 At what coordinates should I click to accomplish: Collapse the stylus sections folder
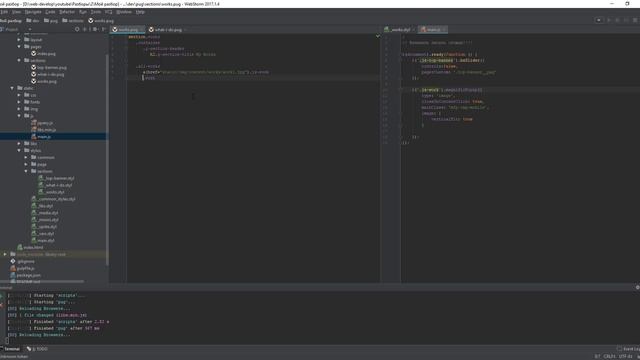pyautogui.click(x=26, y=171)
